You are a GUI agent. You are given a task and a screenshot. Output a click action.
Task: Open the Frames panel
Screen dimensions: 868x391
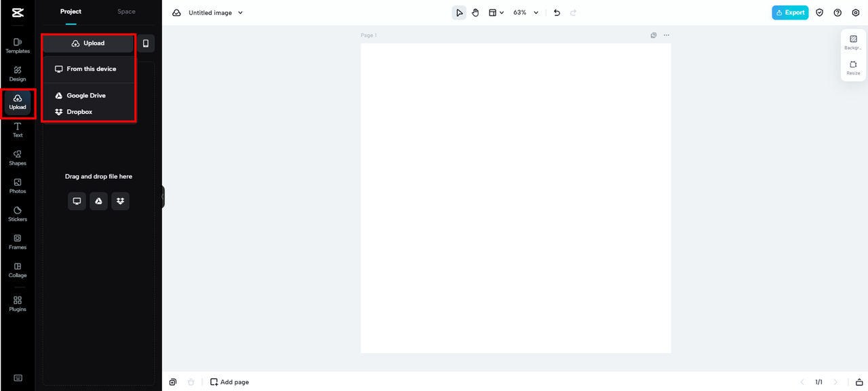tap(18, 242)
